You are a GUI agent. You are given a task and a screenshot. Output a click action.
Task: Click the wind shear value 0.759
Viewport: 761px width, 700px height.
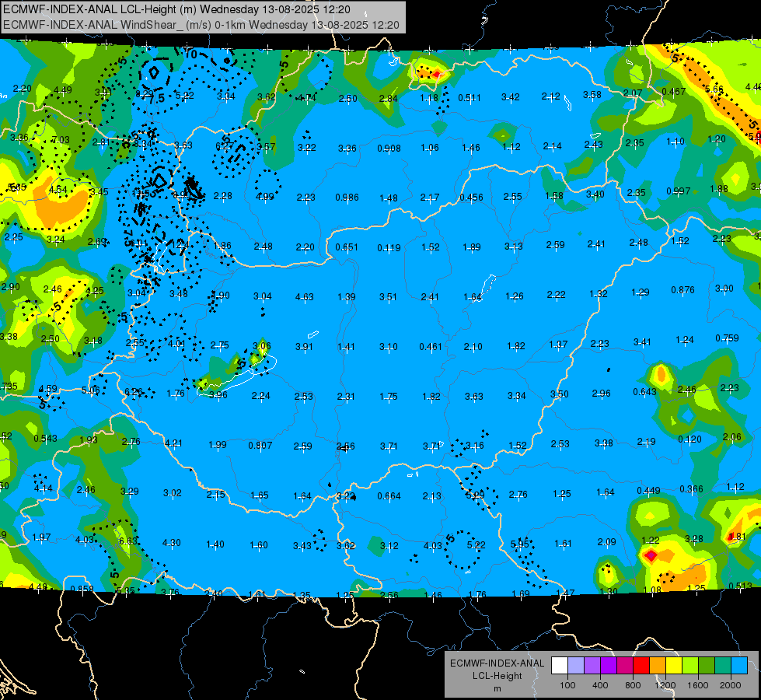pos(727,338)
